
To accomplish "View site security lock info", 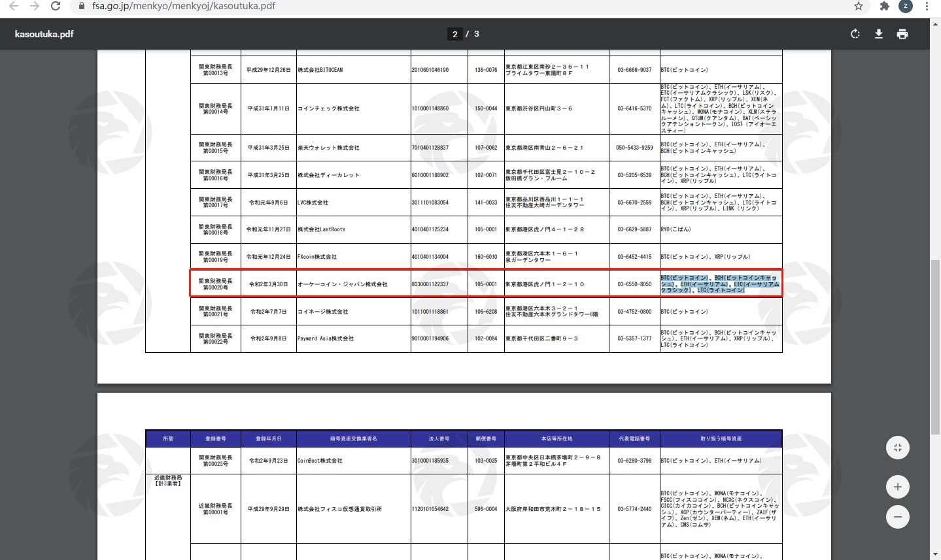I will coord(82,6).
